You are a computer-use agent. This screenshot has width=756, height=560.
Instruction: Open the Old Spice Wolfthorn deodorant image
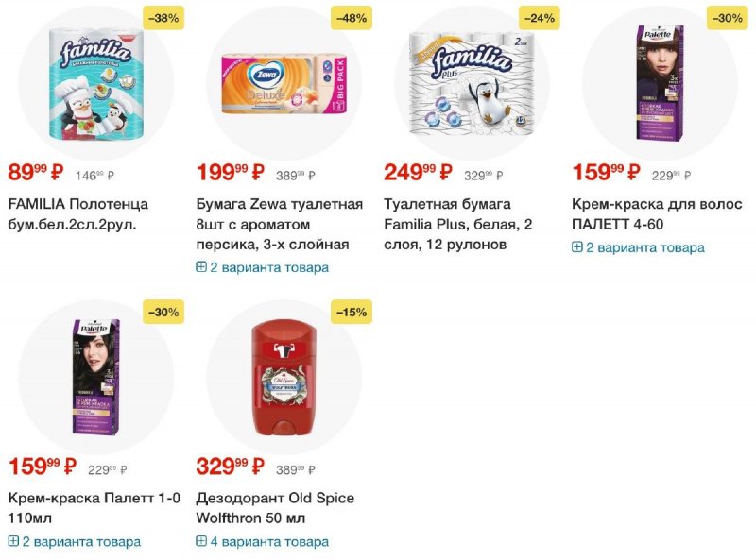click(284, 377)
